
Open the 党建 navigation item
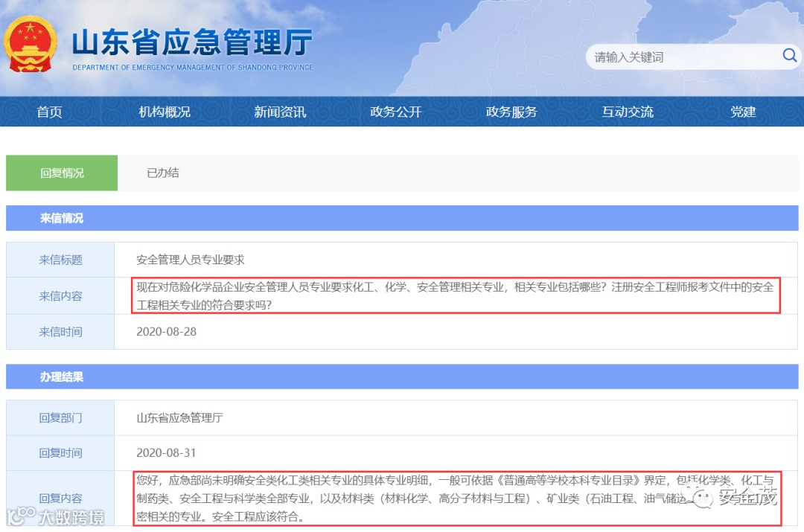(x=743, y=112)
